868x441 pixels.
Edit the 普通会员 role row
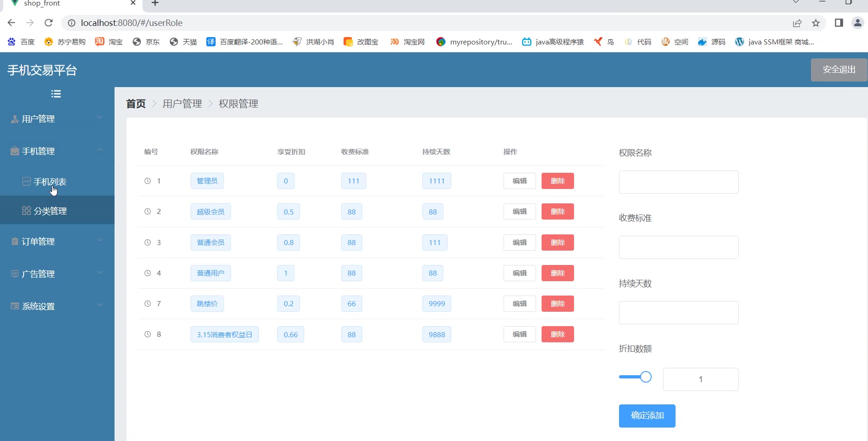520,242
